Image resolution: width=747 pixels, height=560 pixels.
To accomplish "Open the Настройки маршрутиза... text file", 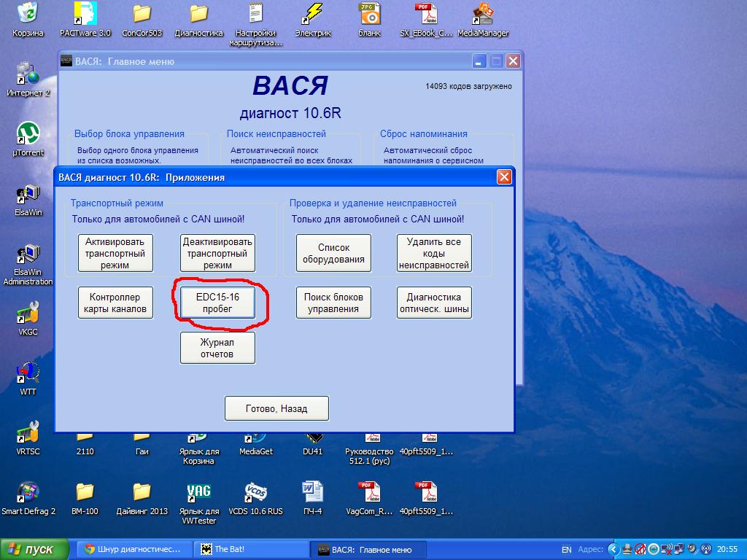I will pyautogui.click(x=256, y=24).
